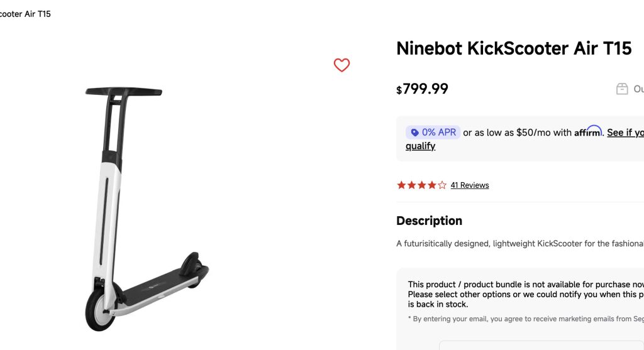This screenshot has height=350, width=644.
Task: Click the third filled rating star
Action: pos(421,185)
